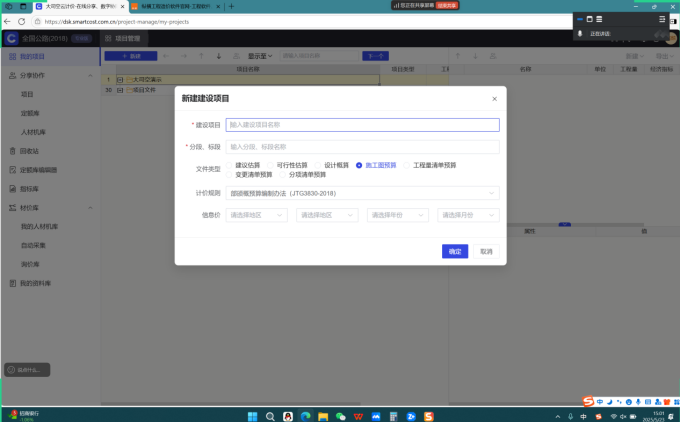Click the 分段、标段 name field

[x=362, y=147]
